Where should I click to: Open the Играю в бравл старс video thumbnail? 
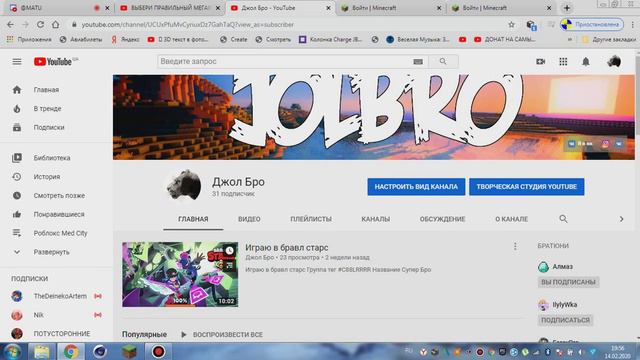click(180, 274)
